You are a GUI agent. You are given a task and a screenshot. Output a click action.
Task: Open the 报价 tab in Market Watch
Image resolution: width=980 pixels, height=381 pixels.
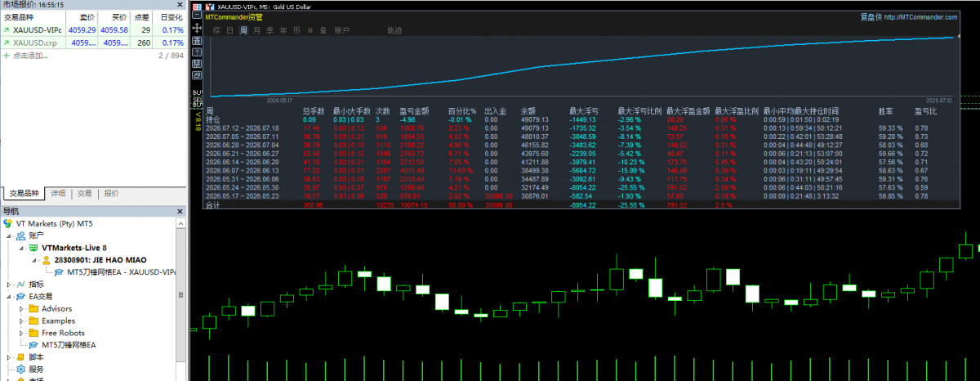112,194
